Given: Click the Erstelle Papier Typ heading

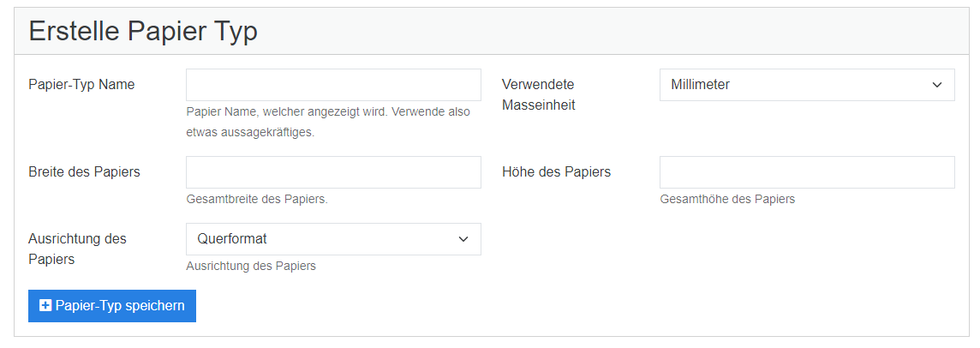Looking at the screenshot, I should (x=143, y=31).
